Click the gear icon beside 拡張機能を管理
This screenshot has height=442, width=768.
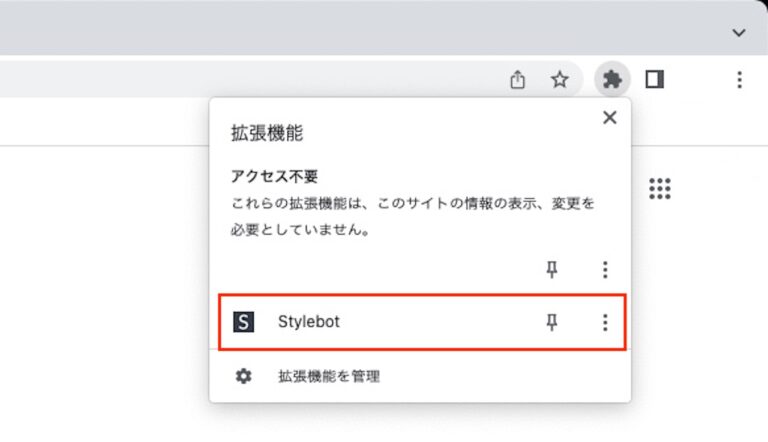click(x=243, y=376)
